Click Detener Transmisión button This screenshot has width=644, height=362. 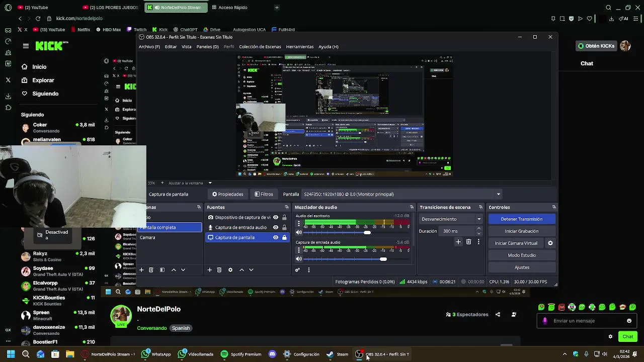(522, 219)
